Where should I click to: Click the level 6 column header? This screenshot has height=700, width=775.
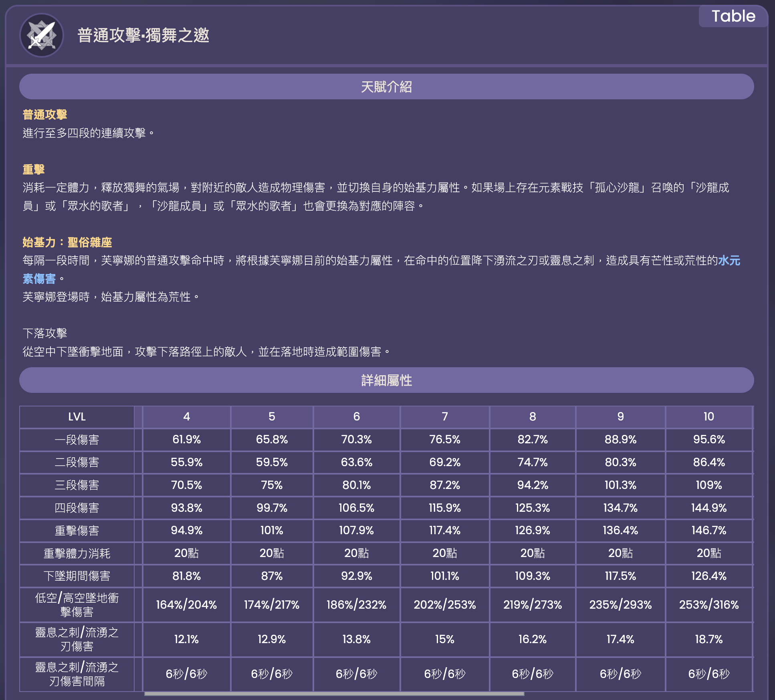(x=357, y=417)
